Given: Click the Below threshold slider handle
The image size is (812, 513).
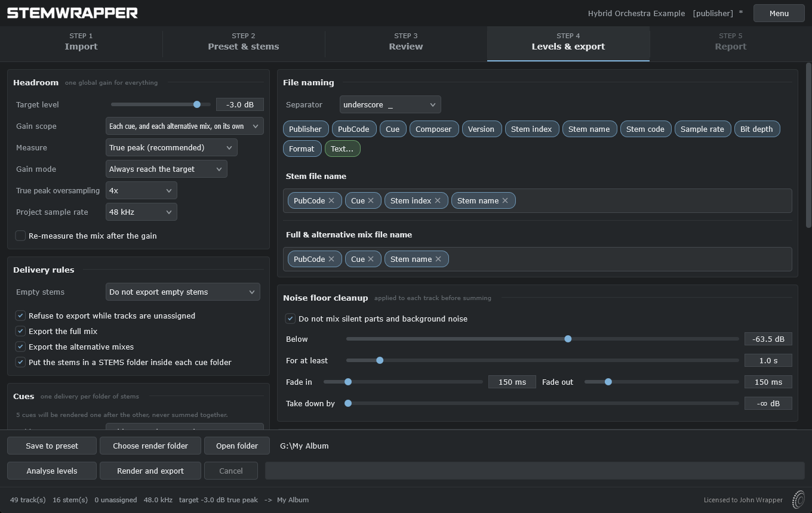Looking at the screenshot, I should [x=568, y=339].
